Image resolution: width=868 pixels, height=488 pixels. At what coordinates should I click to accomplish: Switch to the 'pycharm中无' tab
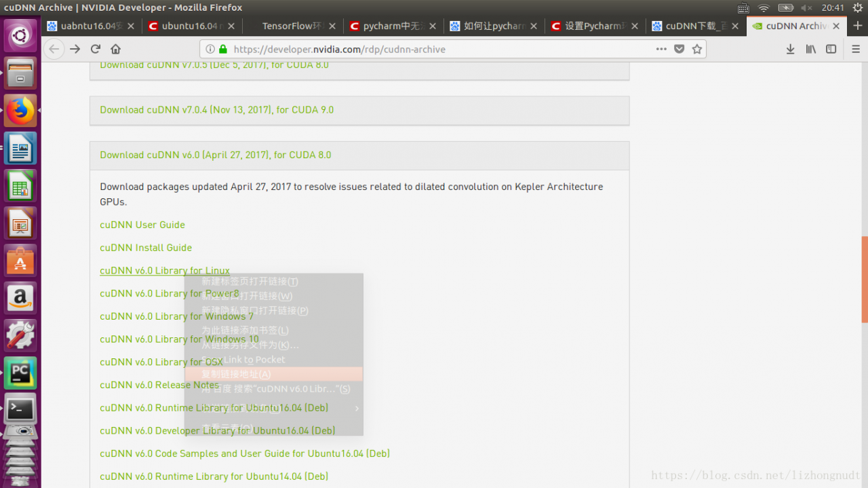point(393,26)
